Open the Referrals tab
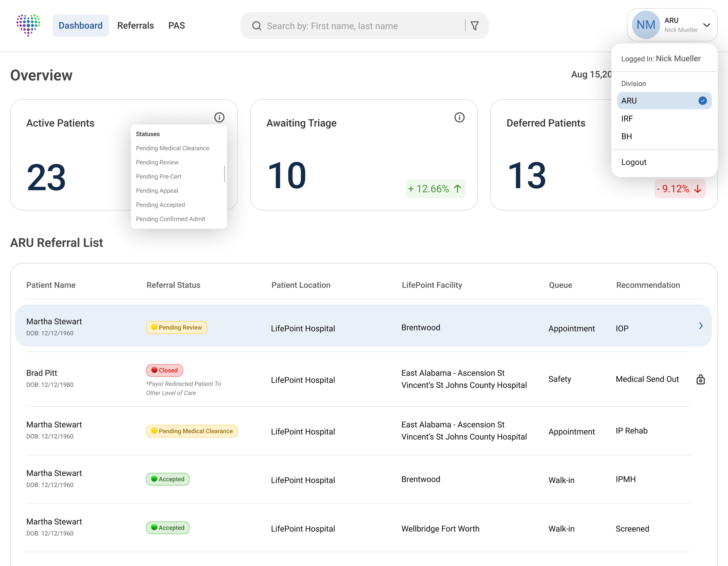The height and width of the screenshot is (566, 728). point(135,26)
